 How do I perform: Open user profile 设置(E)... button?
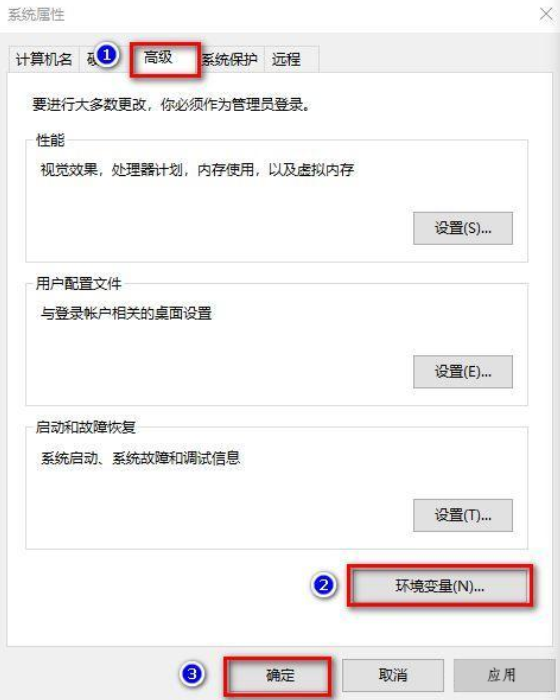[463, 372]
